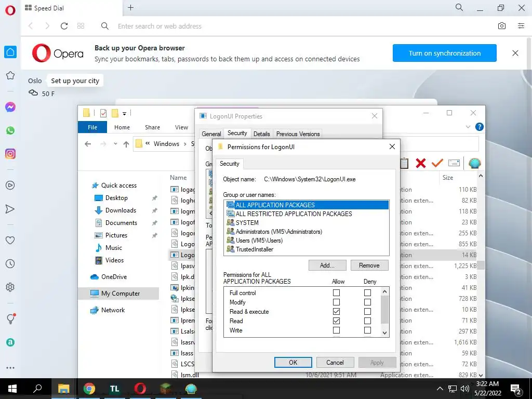Open the Home ribbon tab

point(122,127)
